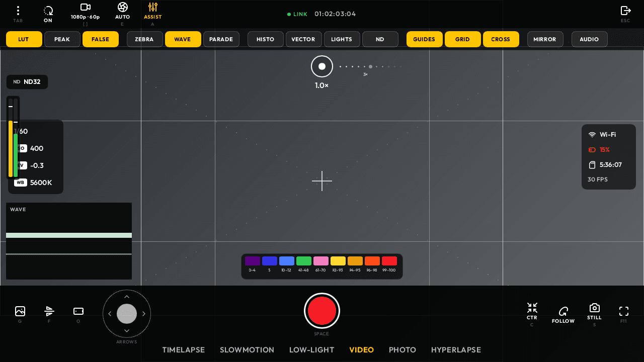
Task: Disable the WAVE waveform toggle
Action: (183, 39)
